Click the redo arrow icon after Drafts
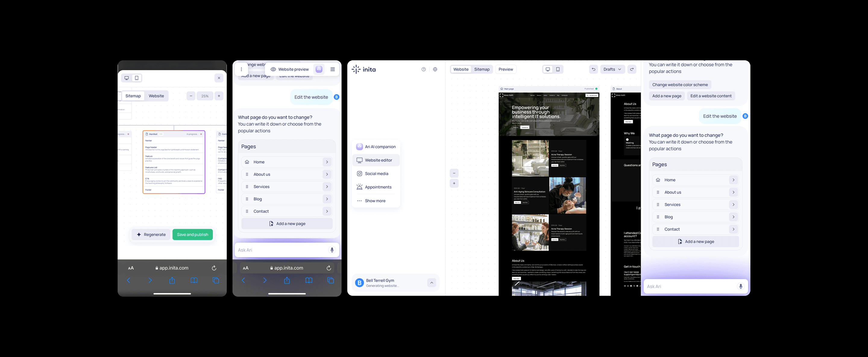Screen dimensions: 868x357 coord(632,69)
